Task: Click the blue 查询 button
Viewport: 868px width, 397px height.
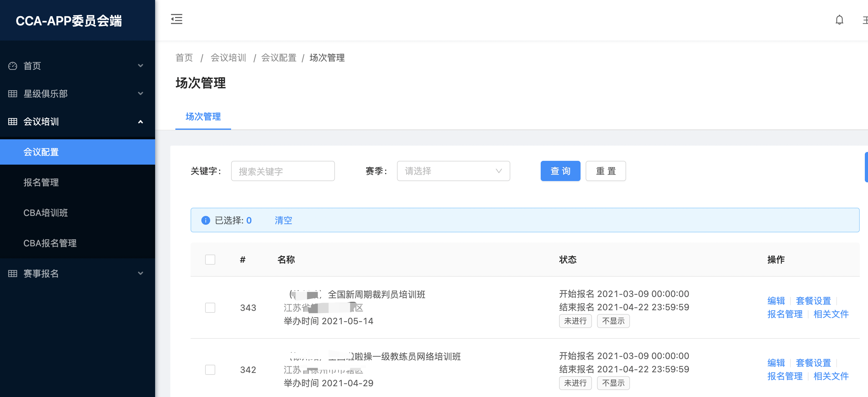Action: 560,171
